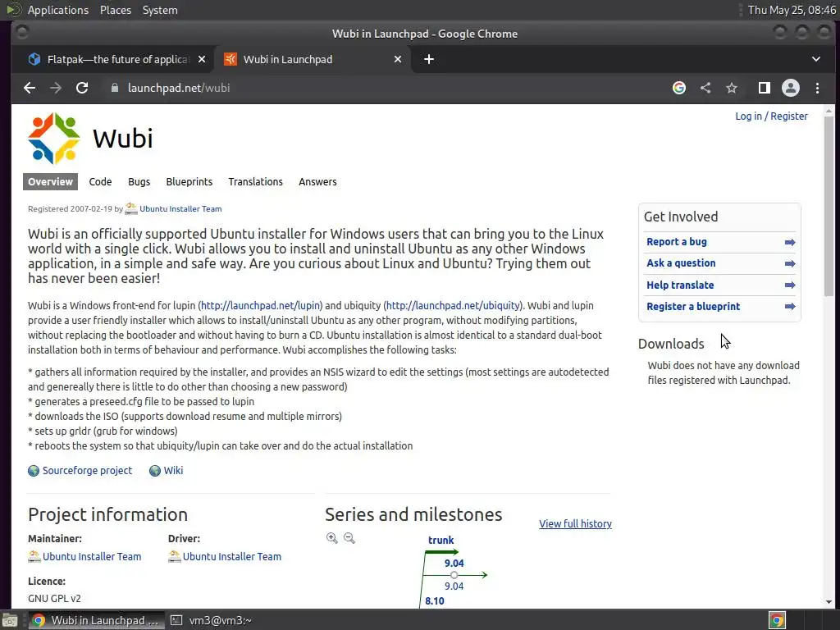Switch to the Flatpak tab
840x630 pixels.
point(115,59)
